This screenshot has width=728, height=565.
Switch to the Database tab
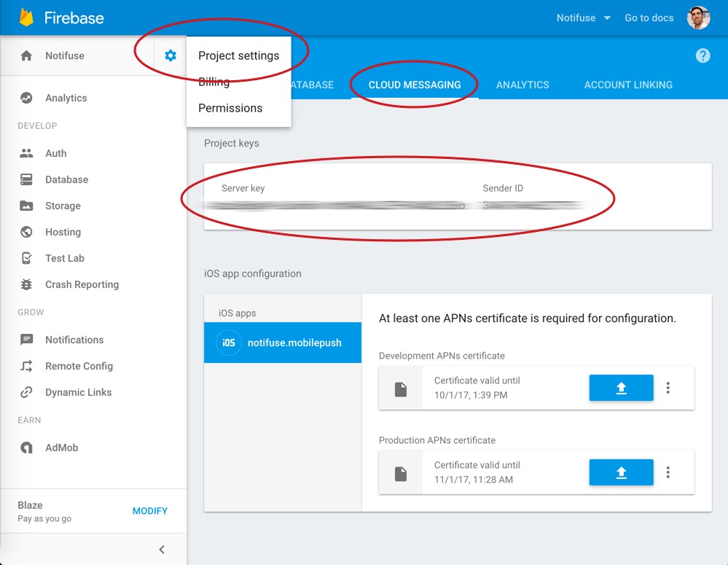click(x=313, y=85)
